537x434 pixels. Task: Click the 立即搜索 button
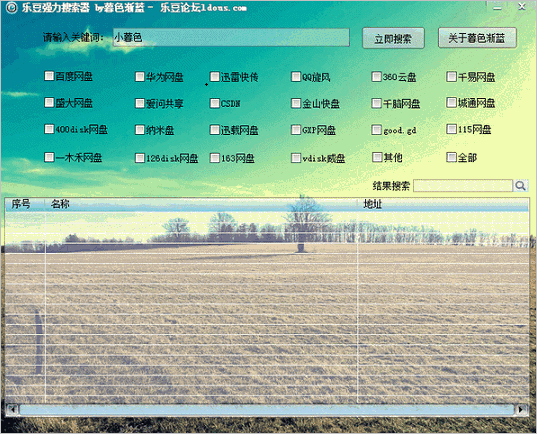[393, 38]
